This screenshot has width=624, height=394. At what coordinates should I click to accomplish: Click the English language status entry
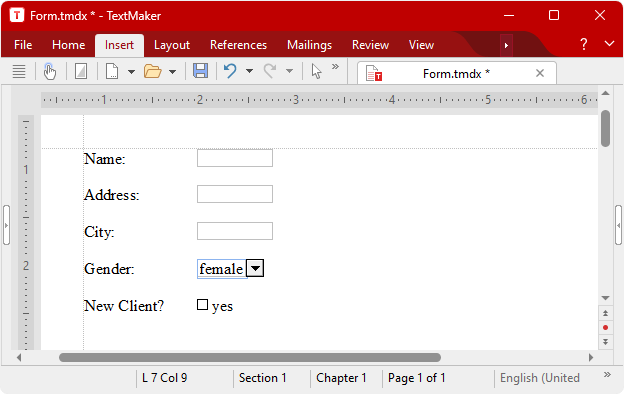[x=540, y=378]
